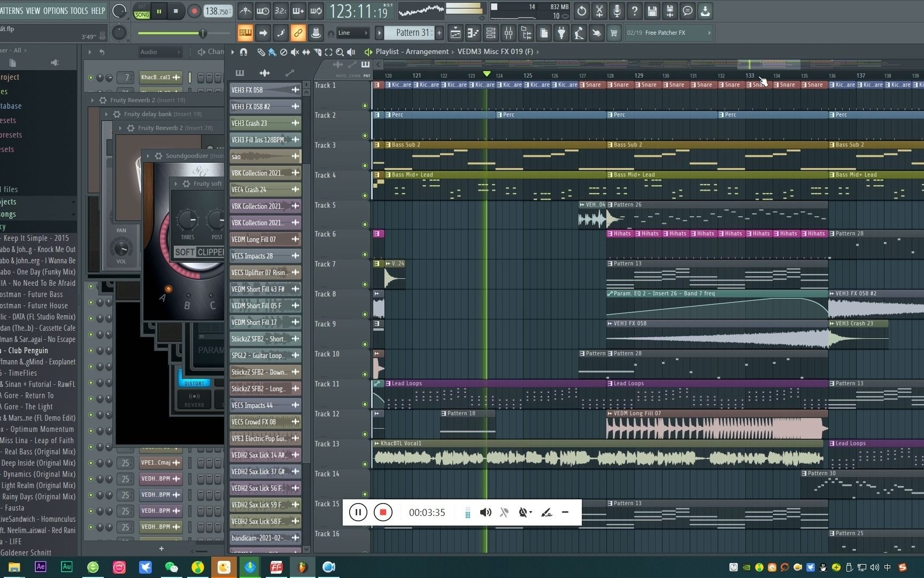The width and height of the screenshot is (924, 578).
Task: Open the plugin database plug icon
Action: click(x=561, y=33)
